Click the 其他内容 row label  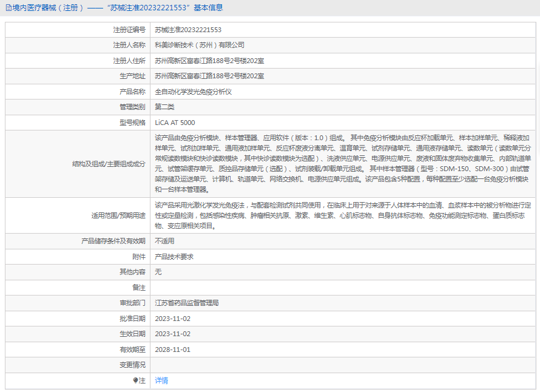(x=132, y=272)
